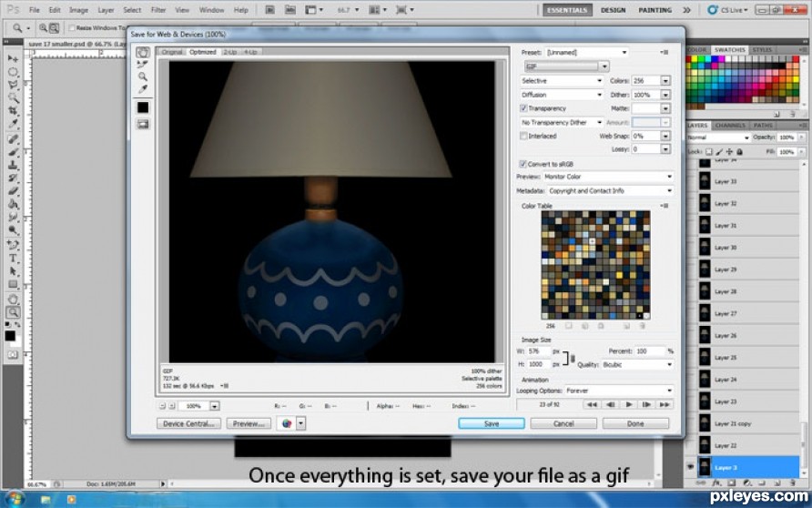Switch to the Channels panel tab
Image resolution: width=812 pixels, height=508 pixels.
[x=729, y=126]
